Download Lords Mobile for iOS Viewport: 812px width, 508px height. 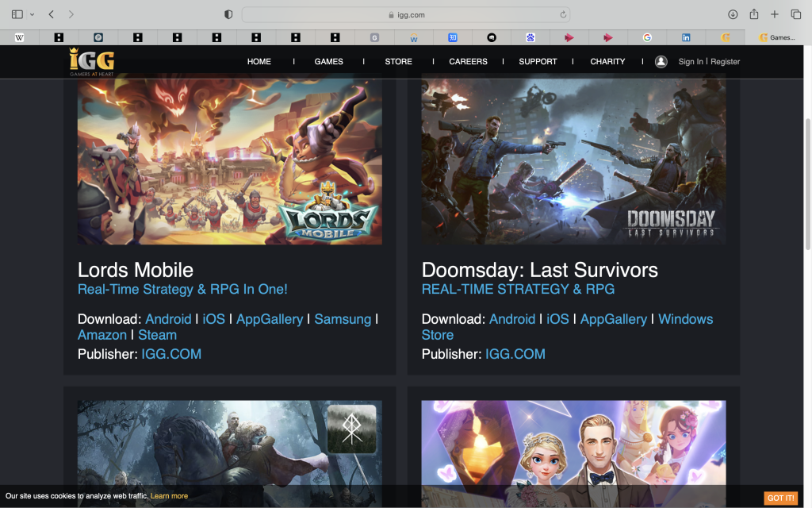pyautogui.click(x=214, y=319)
